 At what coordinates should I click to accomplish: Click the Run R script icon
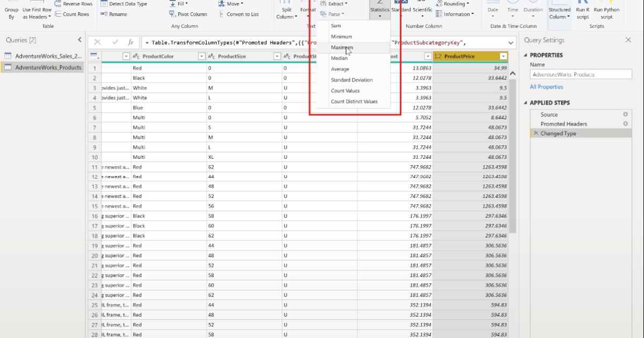coord(582,11)
